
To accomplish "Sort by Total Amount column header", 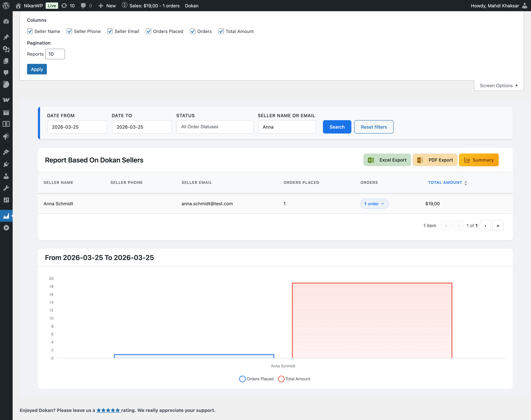I will (x=445, y=182).
